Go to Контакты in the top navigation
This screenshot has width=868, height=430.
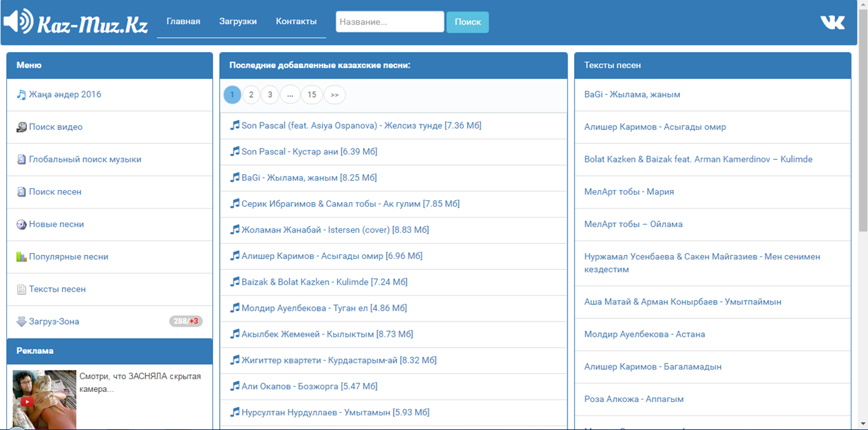coord(296,22)
